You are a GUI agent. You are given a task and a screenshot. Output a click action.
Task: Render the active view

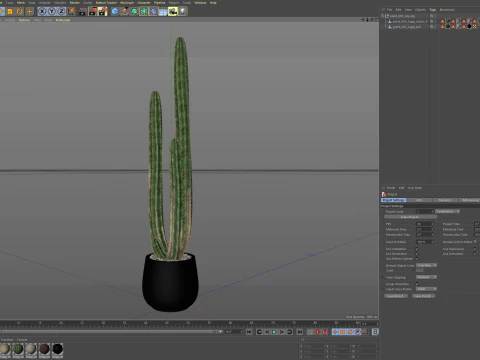point(83,12)
